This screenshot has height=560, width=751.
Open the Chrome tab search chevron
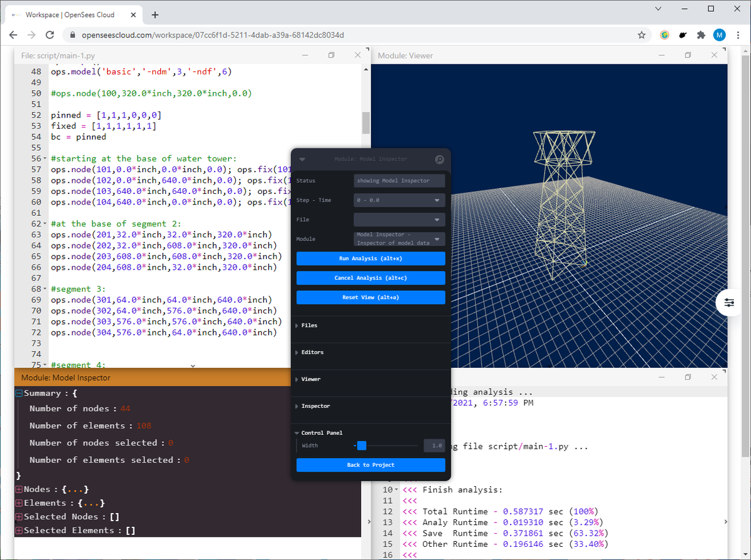pyautogui.click(x=658, y=9)
